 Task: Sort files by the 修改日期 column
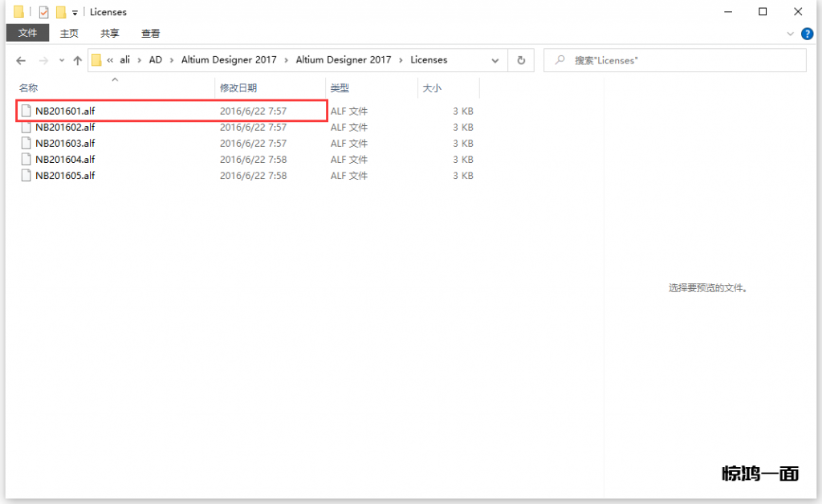(x=238, y=87)
